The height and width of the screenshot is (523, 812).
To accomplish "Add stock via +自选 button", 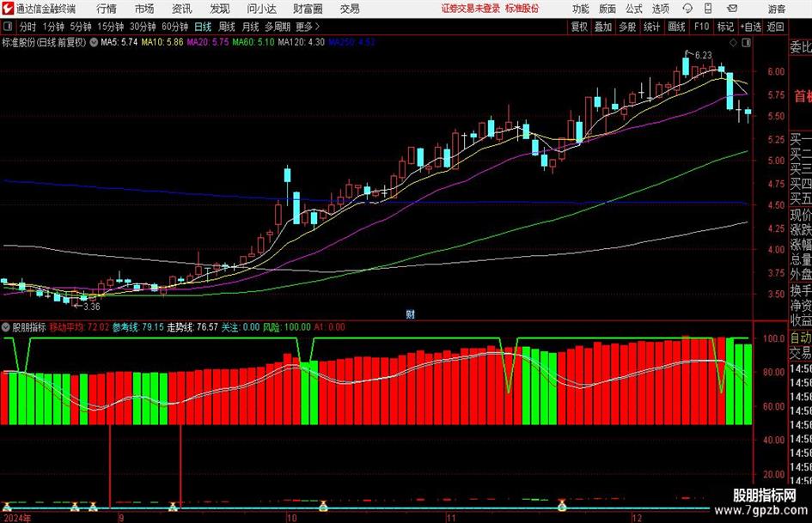I will coord(750,27).
